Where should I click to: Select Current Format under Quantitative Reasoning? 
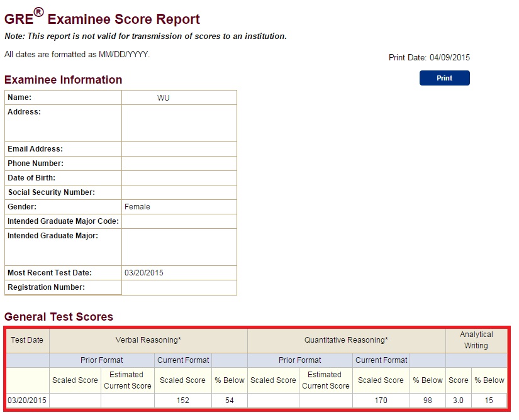pyautogui.click(x=381, y=360)
